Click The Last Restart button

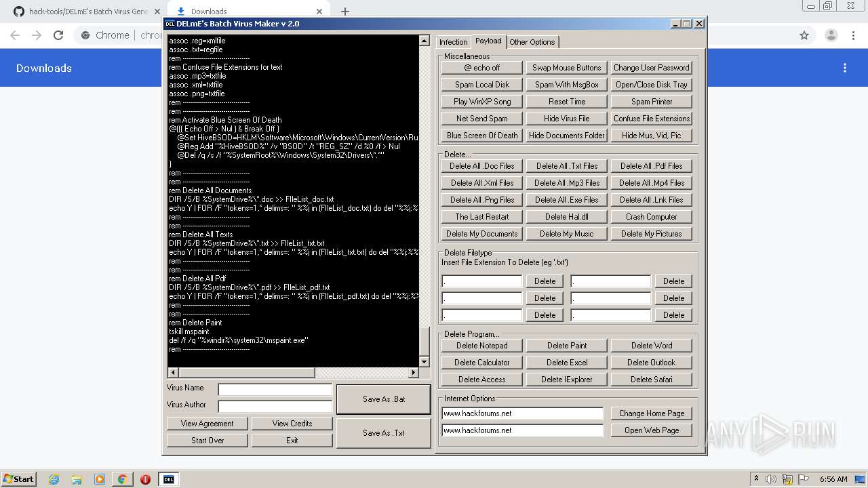482,217
